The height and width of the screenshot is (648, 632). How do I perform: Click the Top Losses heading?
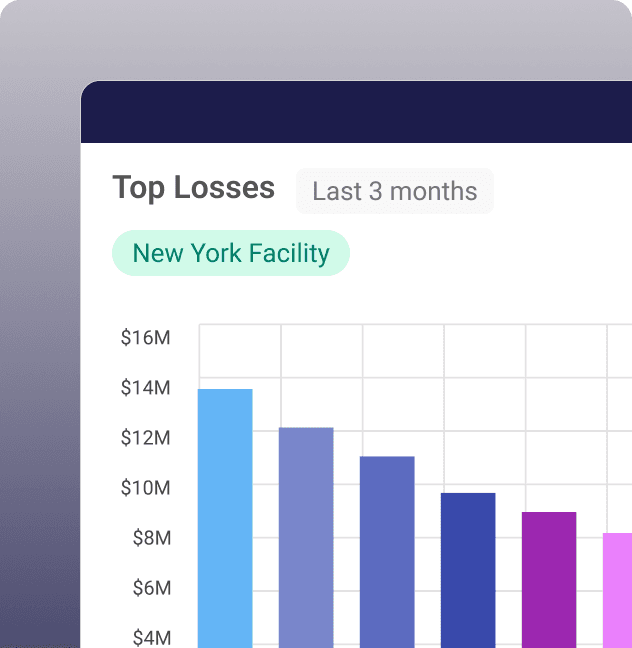coord(193,188)
